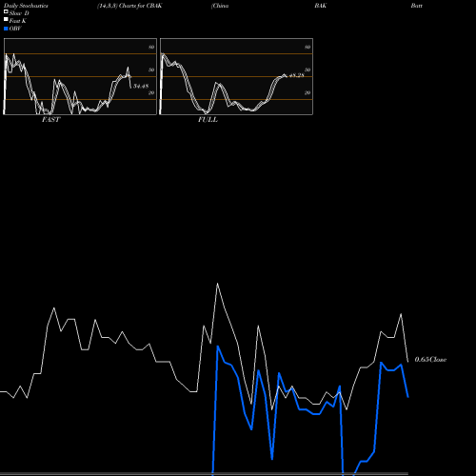Click the Fast K legend swatch
Image resolution: width=476 pixels, height=476 pixels.
6,19
